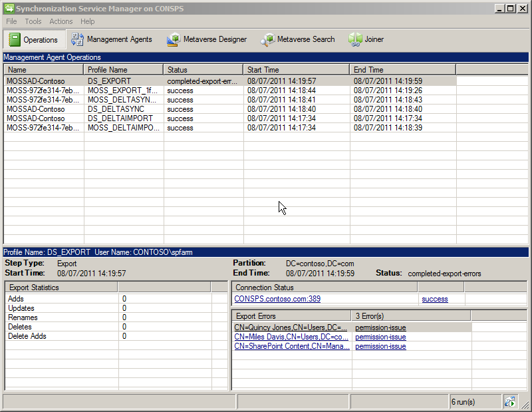Click the Metaverse Designer icon
This screenshot has width=532, height=412.
coord(174,39)
